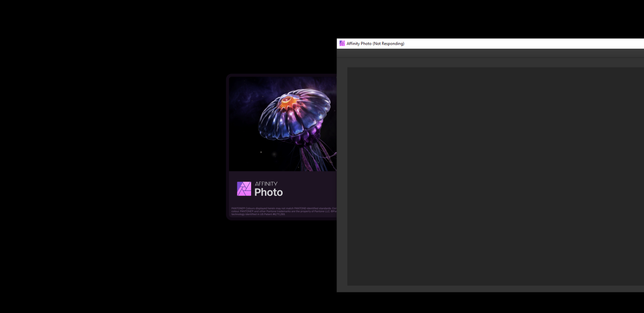
Task: Click the Photo brand text on the splash screen
Action: point(268,192)
